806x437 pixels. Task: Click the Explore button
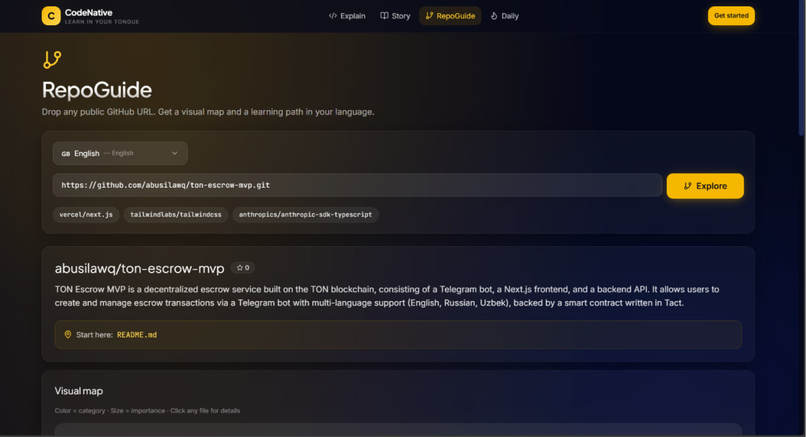pyautogui.click(x=705, y=186)
